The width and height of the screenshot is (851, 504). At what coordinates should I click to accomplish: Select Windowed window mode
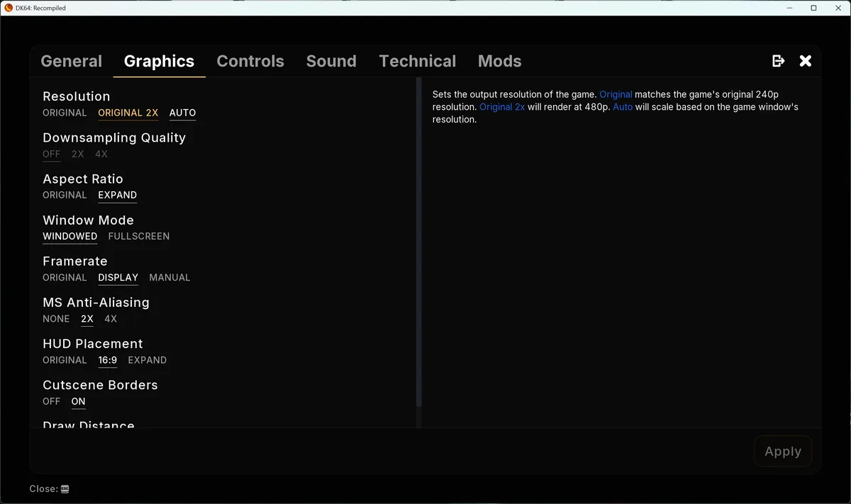(70, 236)
